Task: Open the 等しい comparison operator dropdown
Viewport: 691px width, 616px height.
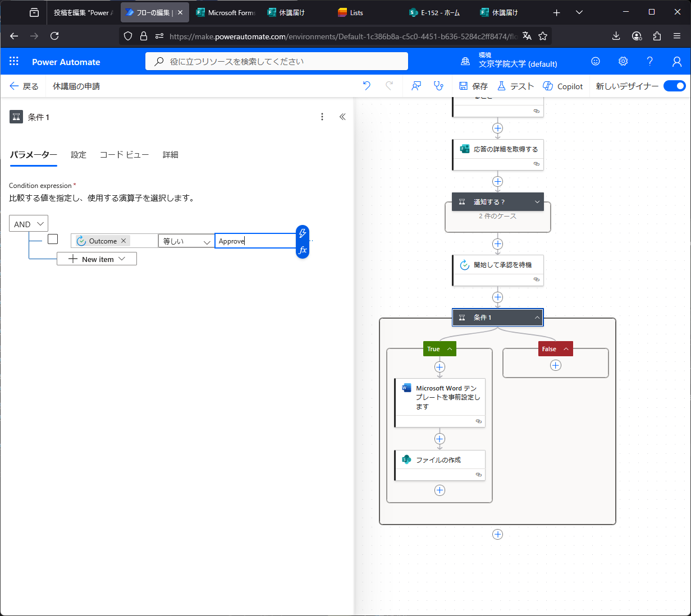Action: (186, 241)
